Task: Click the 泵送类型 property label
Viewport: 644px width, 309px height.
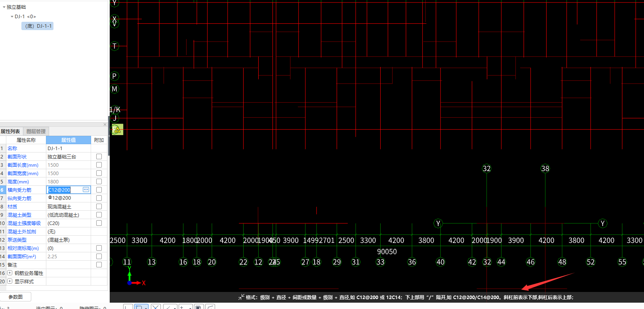Action: 17,240
